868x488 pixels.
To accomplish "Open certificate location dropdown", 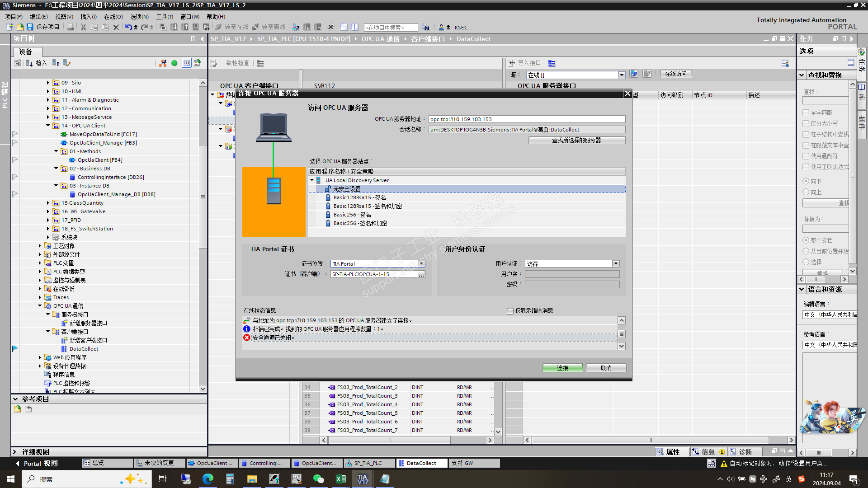I will 421,264.
